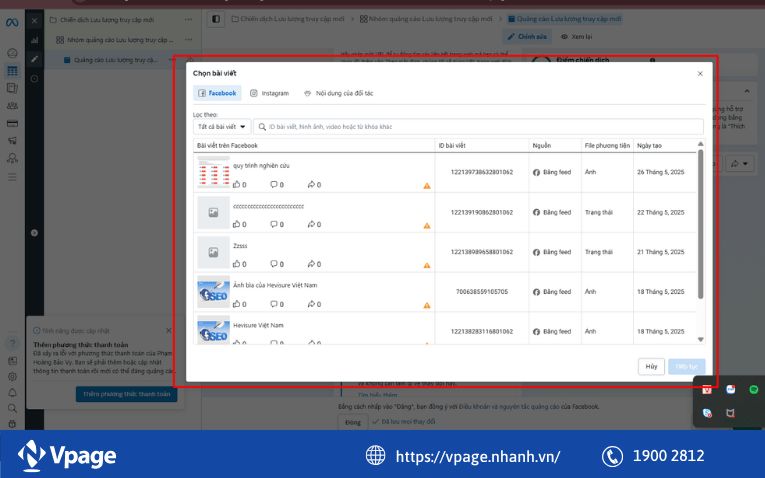Click the like icon on 'Zzsss' row
765x478 pixels.
[237, 264]
